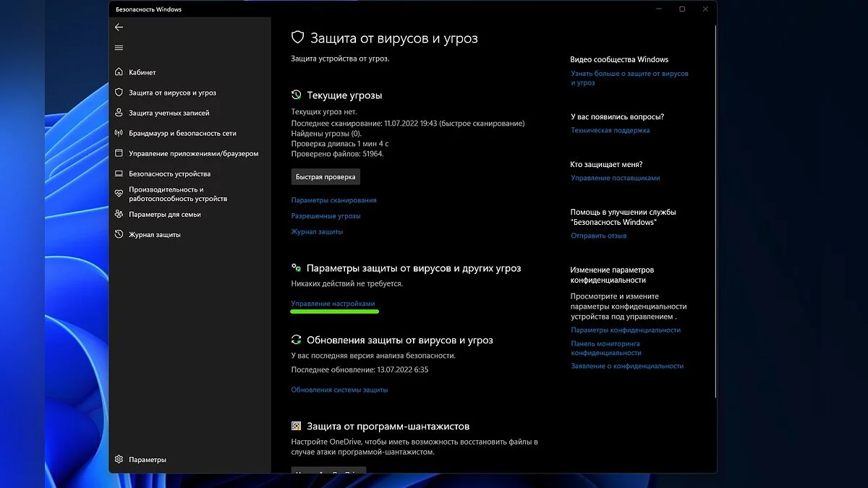Click the back arrow icon
This screenshot has height=488, width=868.
point(119,27)
